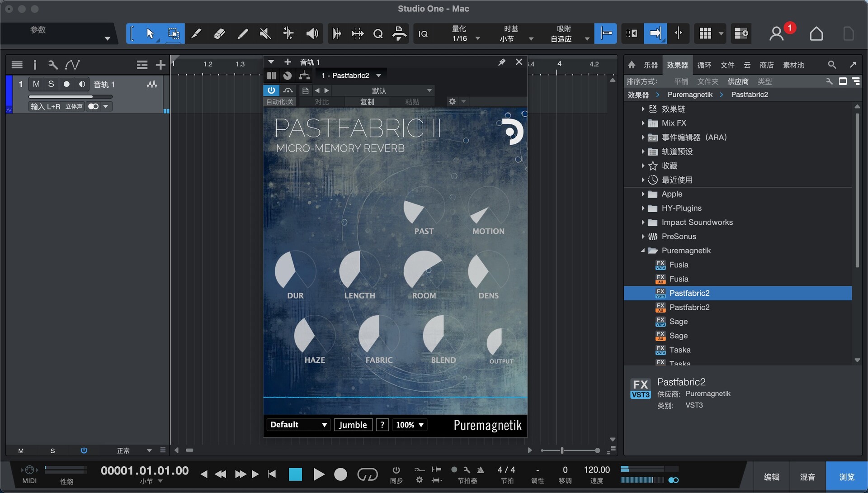Switch to the 循环 browser tab
868x493 pixels.
tap(704, 65)
